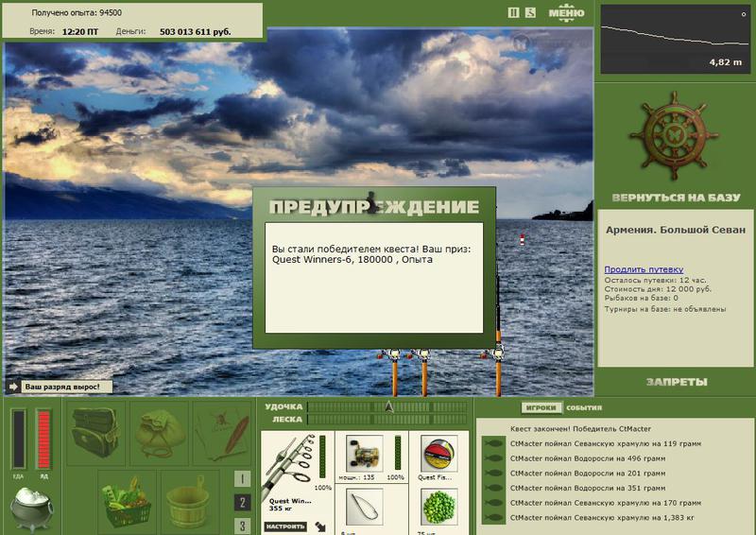Open the ЗАПРЕТЫ restrictions section
Screen dimensions: 756x535
pos(677,382)
